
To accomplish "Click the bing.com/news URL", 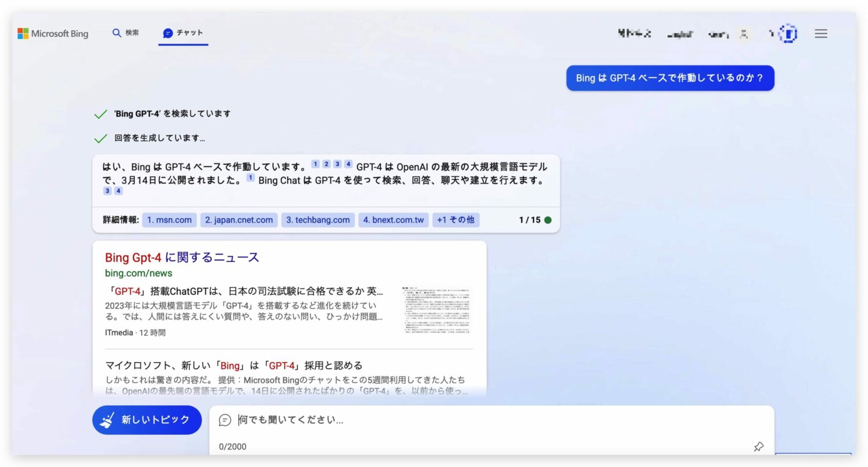I will [139, 273].
